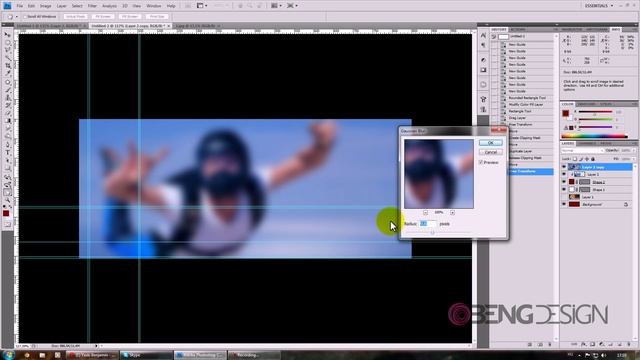Viewport: 640px width, 360px height.
Task: Select the Zoom tool in toolbox
Action: [7, 200]
